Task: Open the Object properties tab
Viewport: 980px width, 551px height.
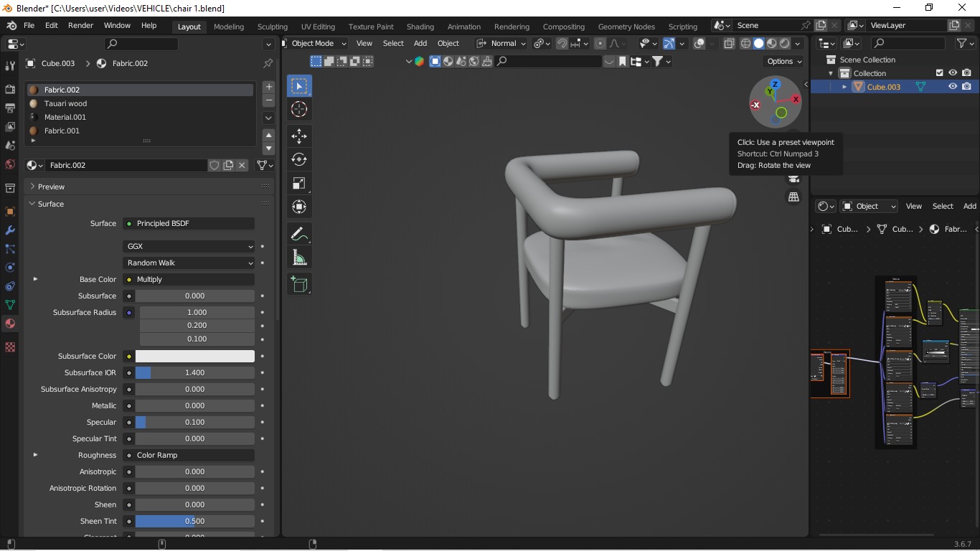Action: (10, 212)
